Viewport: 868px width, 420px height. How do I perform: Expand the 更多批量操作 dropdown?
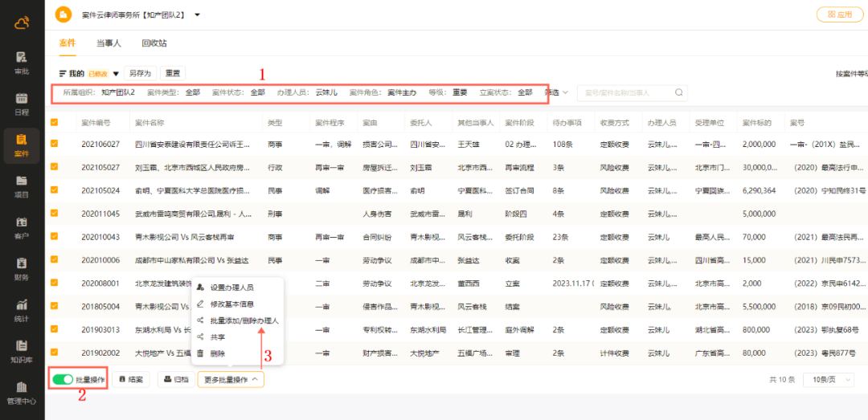coord(231,379)
